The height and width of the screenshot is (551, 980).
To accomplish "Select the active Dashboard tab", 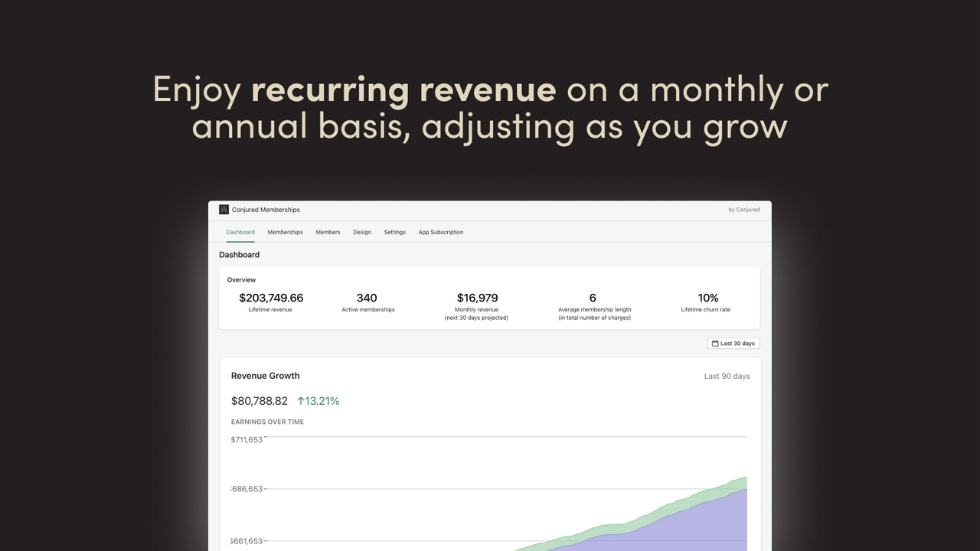I will point(240,231).
